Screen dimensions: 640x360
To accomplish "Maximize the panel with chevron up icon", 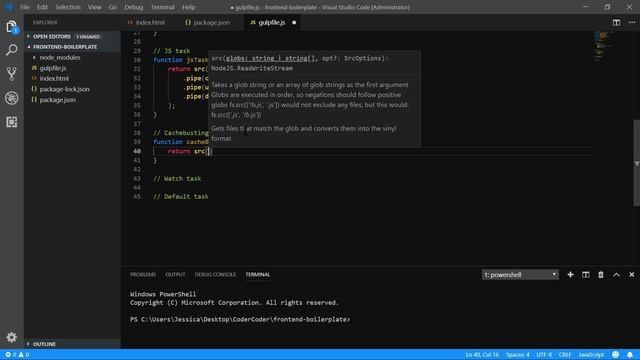I will 616,275.
